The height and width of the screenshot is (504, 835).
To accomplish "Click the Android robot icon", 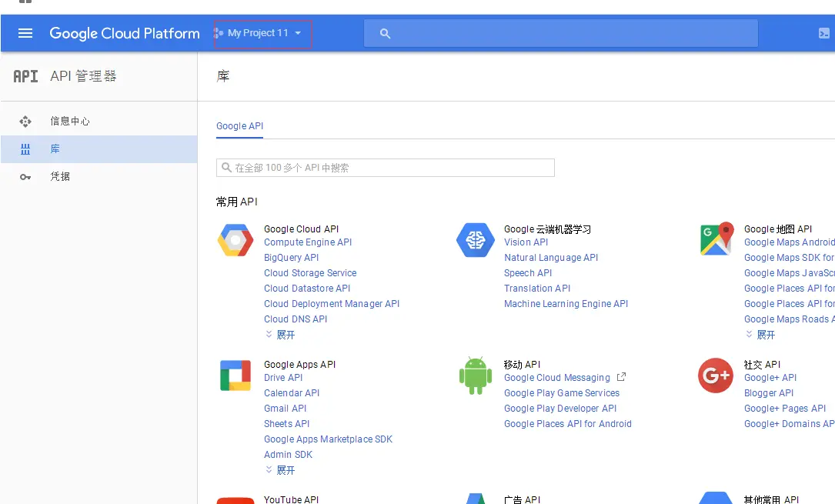I will [476, 375].
